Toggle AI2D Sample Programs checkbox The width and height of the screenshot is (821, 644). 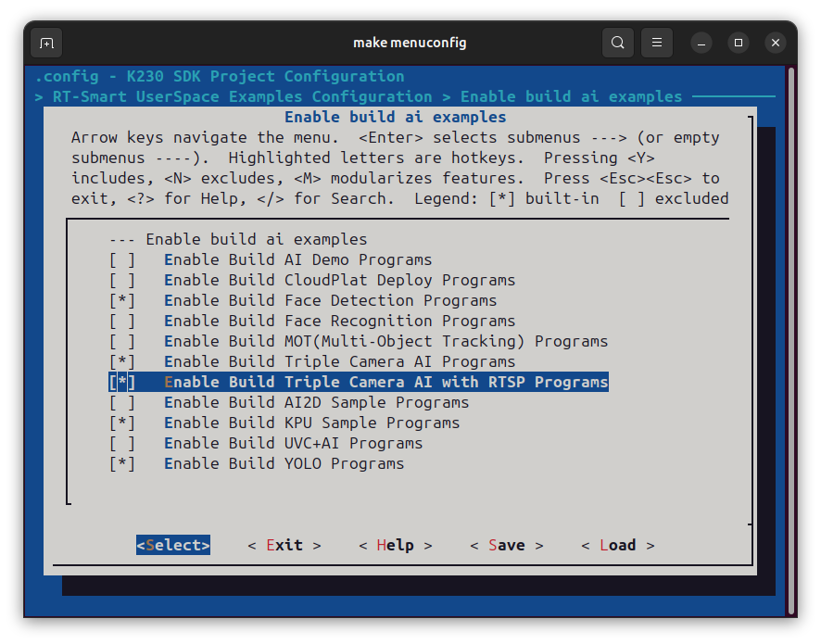pyautogui.click(x=122, y=403)
